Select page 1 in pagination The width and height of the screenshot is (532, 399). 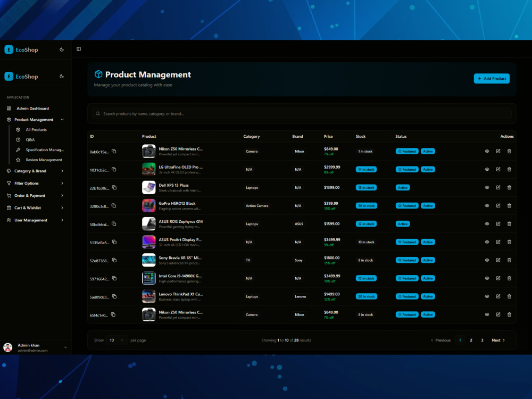pyautogui.click(x=460, y=340)
